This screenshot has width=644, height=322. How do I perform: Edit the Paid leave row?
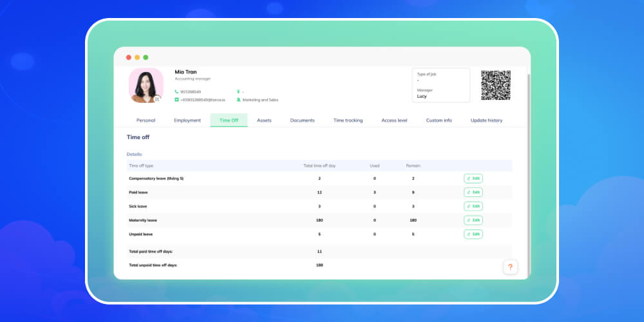point(473,192)
